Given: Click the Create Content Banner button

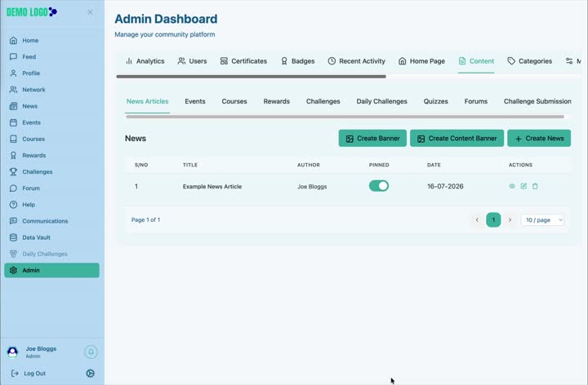Looking at the screenshot, I should pyautogui.click(x=457, y=138).
